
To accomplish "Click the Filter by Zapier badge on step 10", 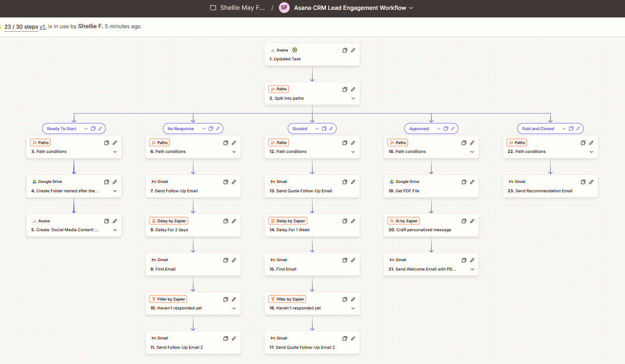I will click(x=168, y=299).
